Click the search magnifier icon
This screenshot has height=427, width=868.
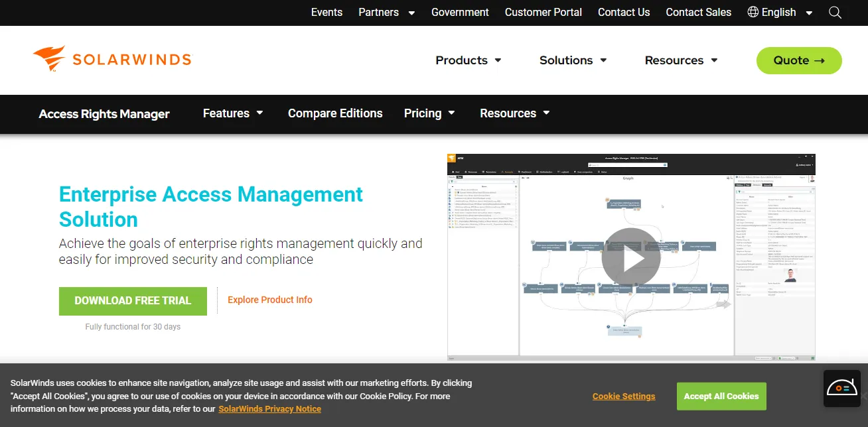(x=835, y=13)
